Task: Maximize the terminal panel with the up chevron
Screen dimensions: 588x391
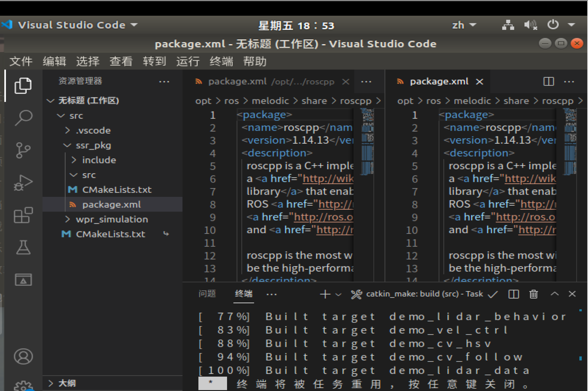Action: pos(554,294)
